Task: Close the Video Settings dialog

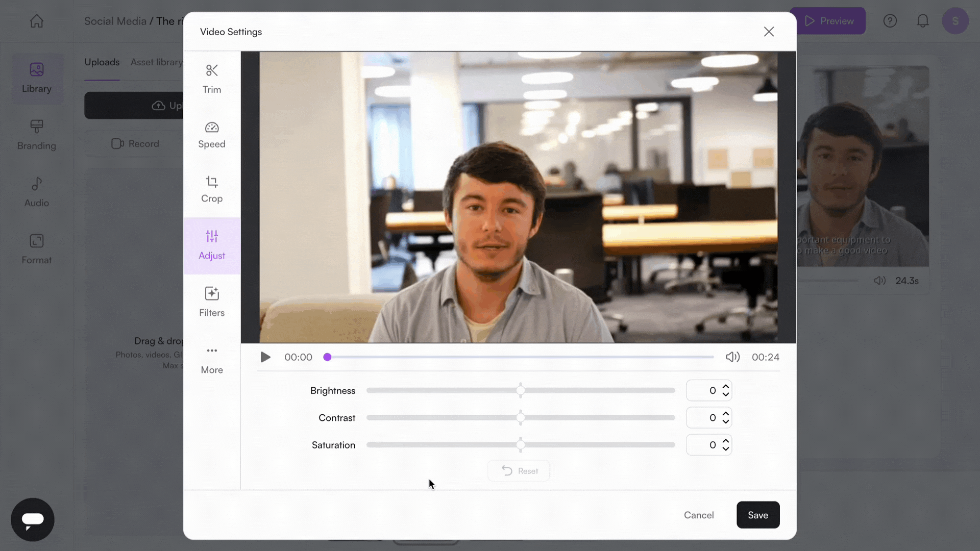Action: 769,32
